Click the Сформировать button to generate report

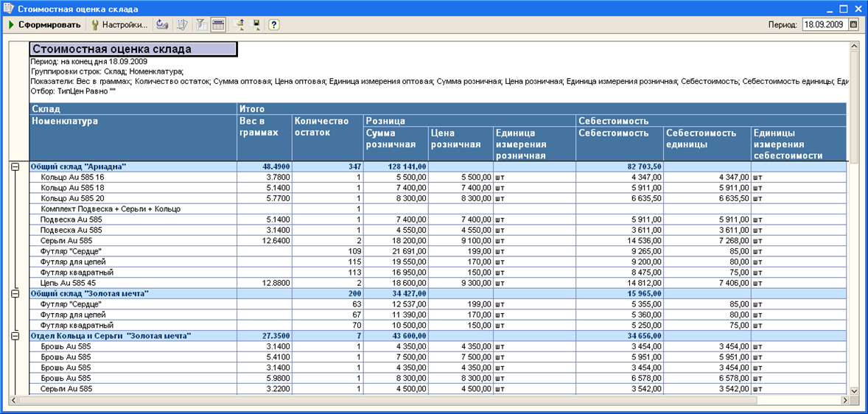pyautogui.click(x=45, y=25)
